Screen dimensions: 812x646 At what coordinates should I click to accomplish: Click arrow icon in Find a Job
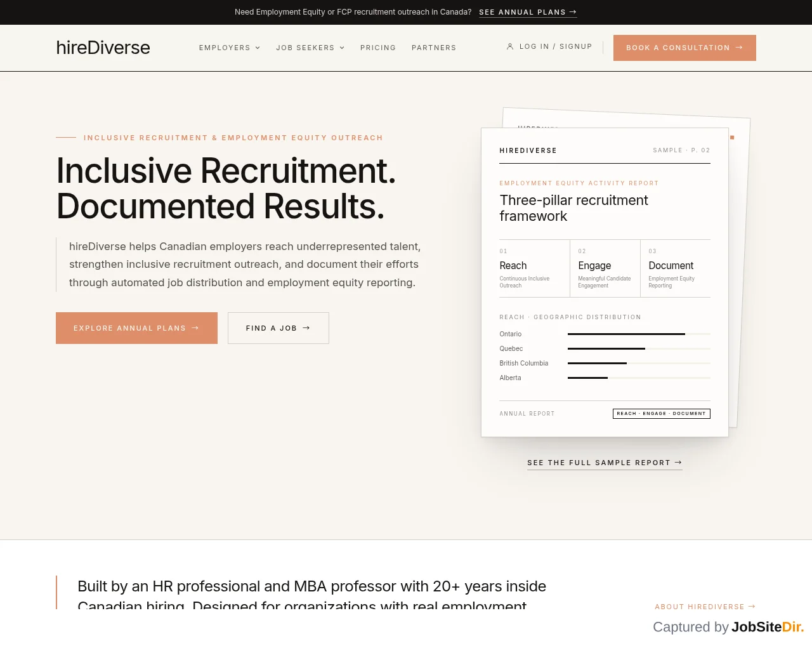tap(306, 328)
